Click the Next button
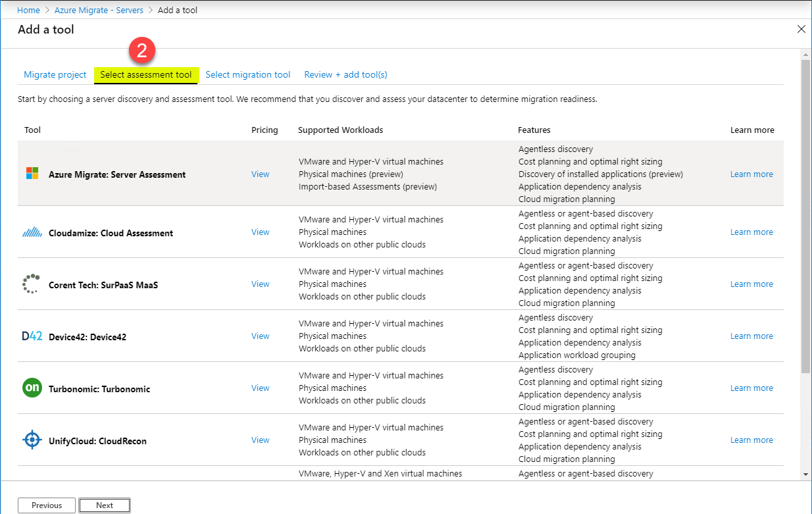This screenshot has height=514, width=812. 105,505
